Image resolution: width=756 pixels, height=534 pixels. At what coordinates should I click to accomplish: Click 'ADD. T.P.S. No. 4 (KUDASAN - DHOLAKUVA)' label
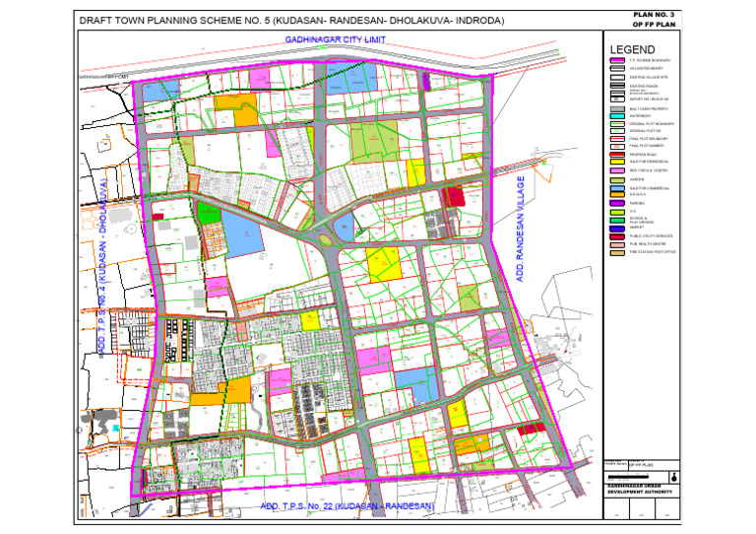[x=101, y=266]
